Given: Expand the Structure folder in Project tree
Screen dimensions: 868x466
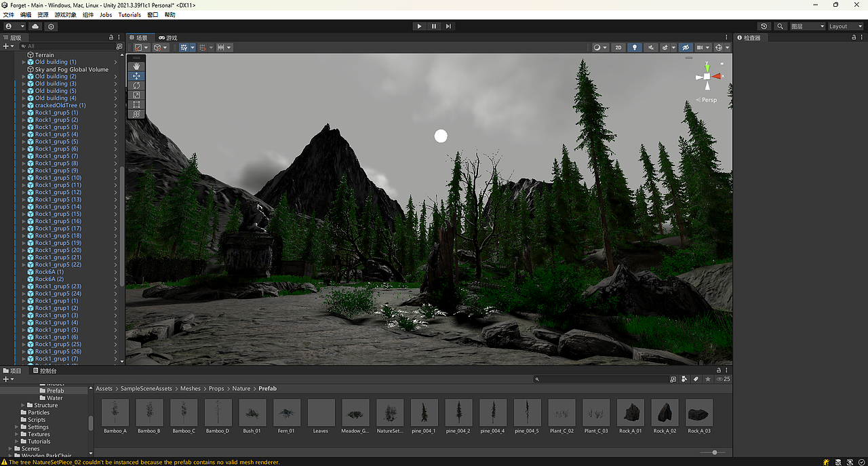Looking at the screenshot, I should [24, 405].
